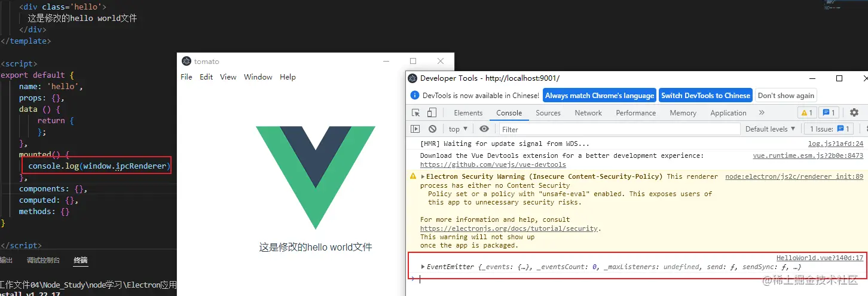Switch to the Console tab
Viewport: 868px width, 296px height.
509,112
